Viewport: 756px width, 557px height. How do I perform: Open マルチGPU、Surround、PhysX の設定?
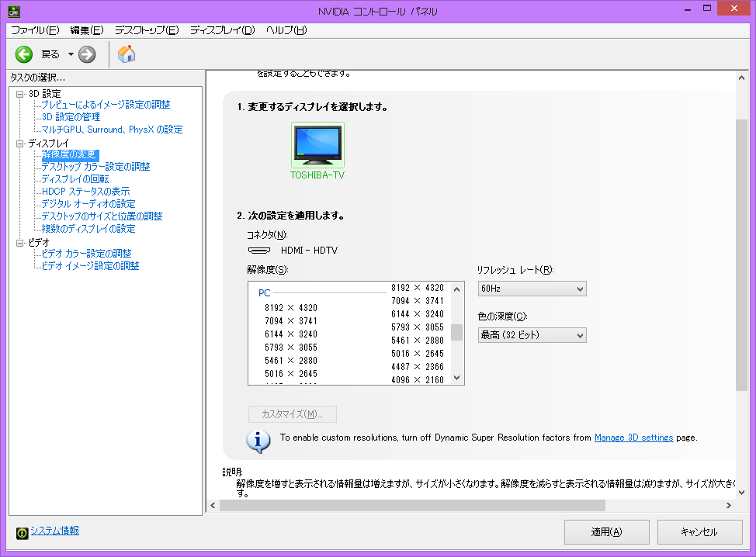(x=112, y=130)
